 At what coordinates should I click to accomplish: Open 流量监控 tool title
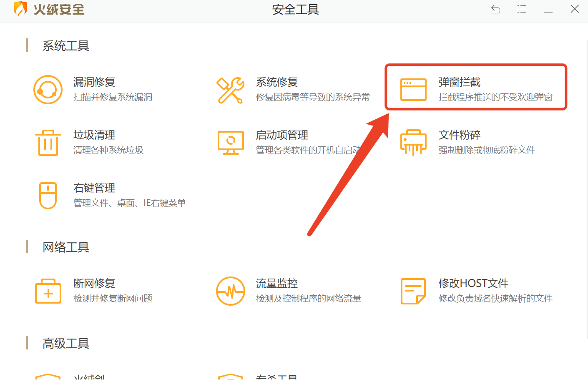pos(277,284)
